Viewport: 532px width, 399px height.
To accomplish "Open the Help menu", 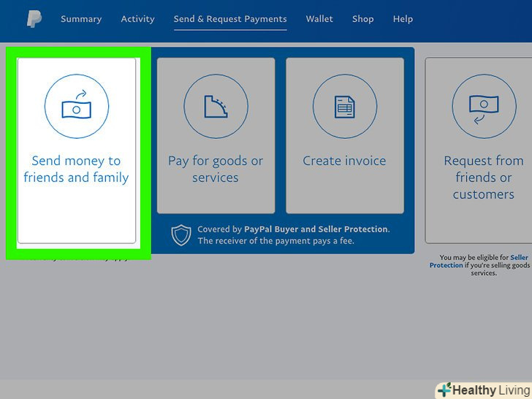I will [403, 19].
